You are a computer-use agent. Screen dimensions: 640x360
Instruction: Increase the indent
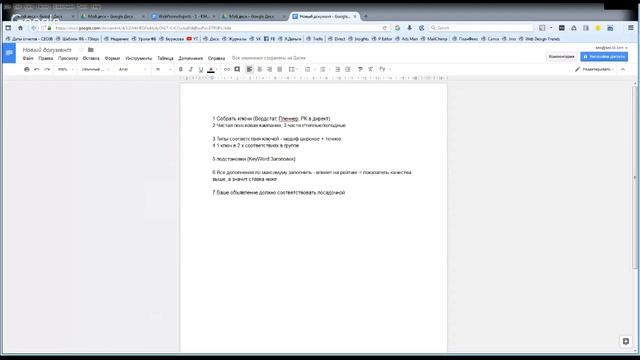pyautogui.click(x=348, y=69)
